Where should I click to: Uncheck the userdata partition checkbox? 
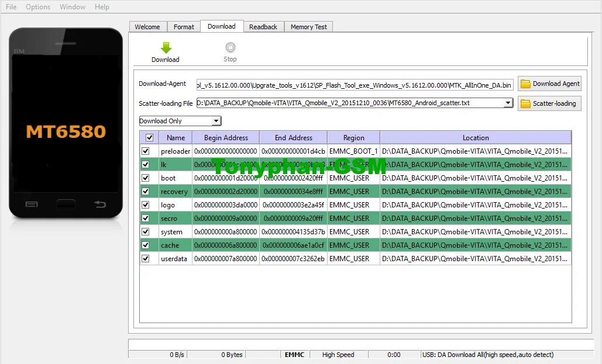tap(146, 258)
